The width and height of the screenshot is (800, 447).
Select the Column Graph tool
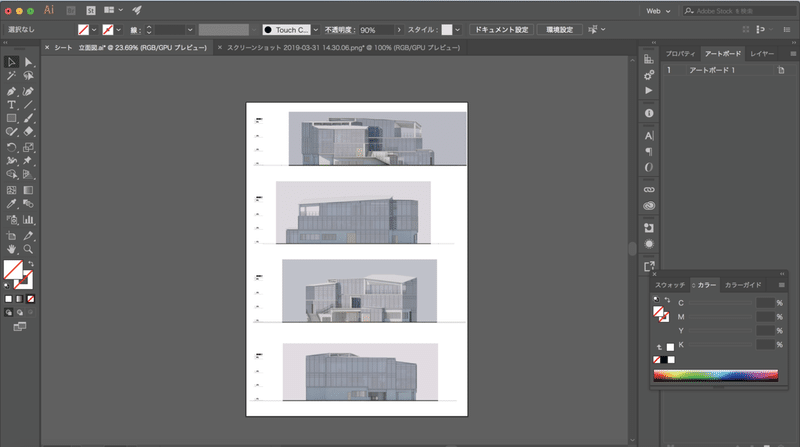28,220
